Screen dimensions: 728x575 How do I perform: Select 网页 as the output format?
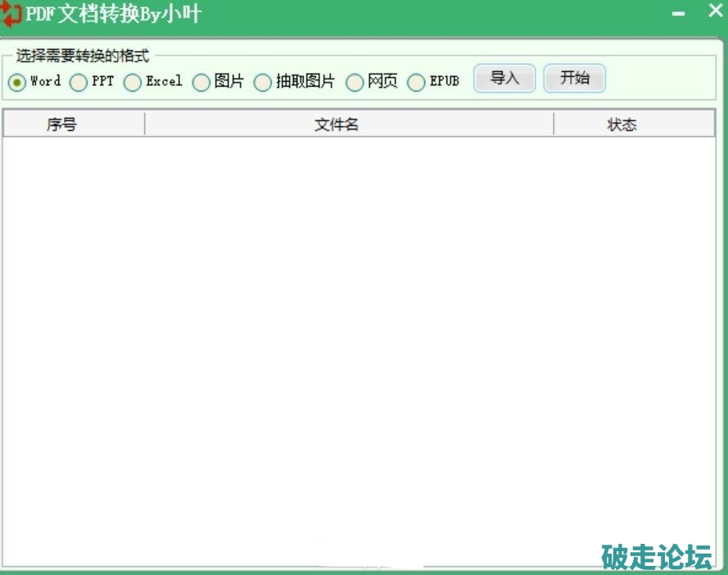point(355,83)
